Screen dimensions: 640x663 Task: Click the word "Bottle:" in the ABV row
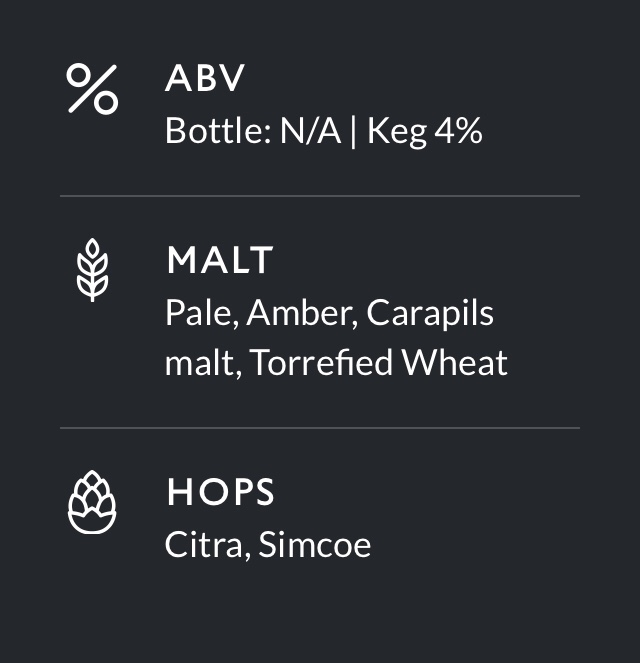pos(217,131)
